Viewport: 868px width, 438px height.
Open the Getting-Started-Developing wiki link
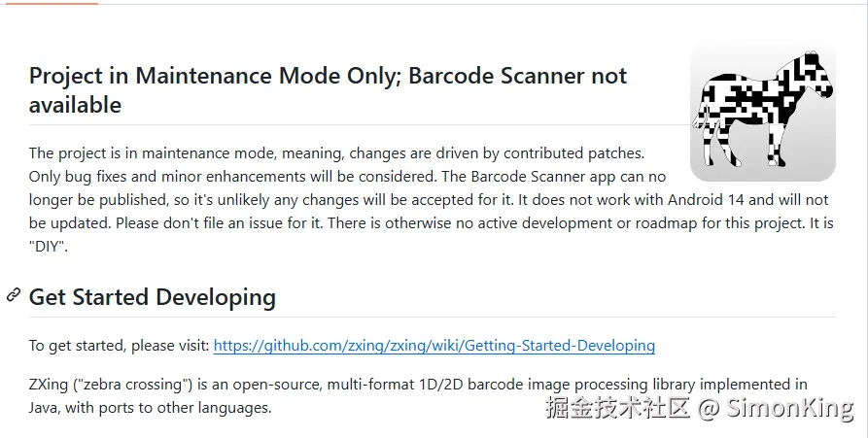point(434,345)
